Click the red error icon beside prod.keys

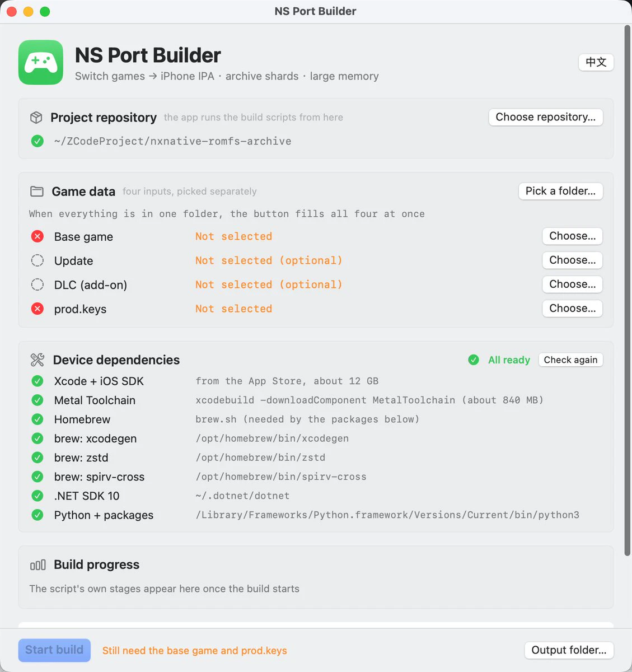38,309
